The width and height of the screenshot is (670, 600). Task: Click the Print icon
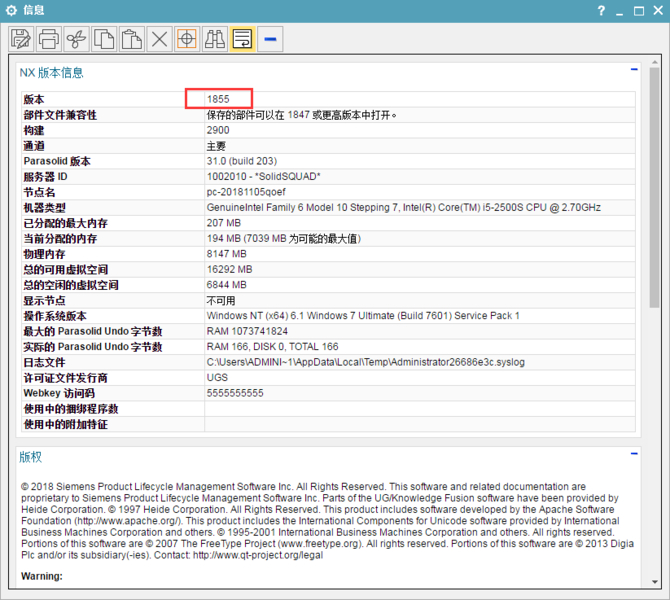click(49, 39)
